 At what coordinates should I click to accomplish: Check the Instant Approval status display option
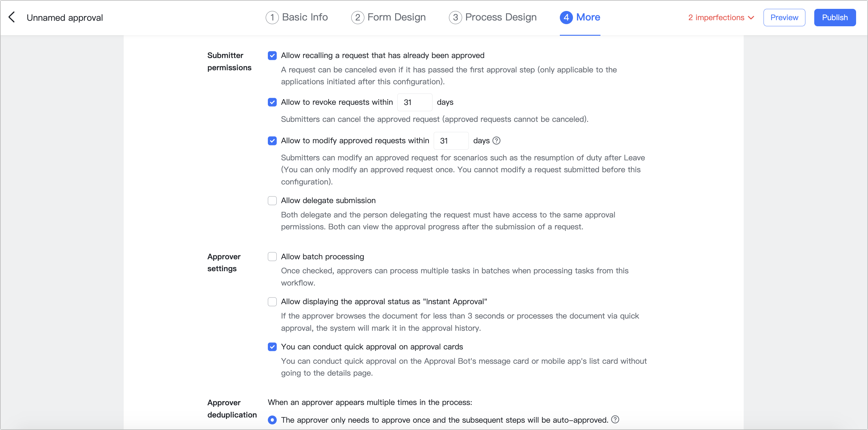[272, 302]
